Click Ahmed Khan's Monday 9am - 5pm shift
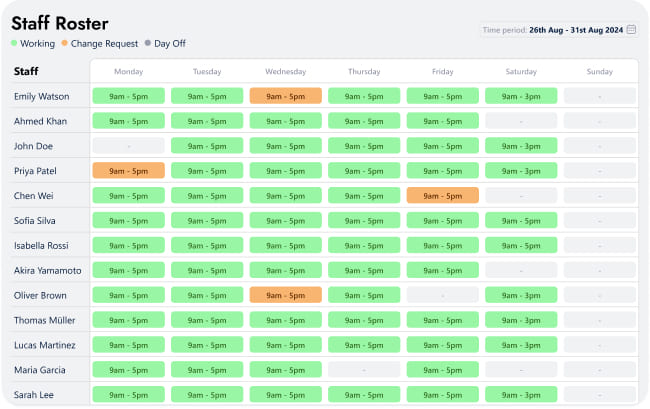 click(129, 121)
